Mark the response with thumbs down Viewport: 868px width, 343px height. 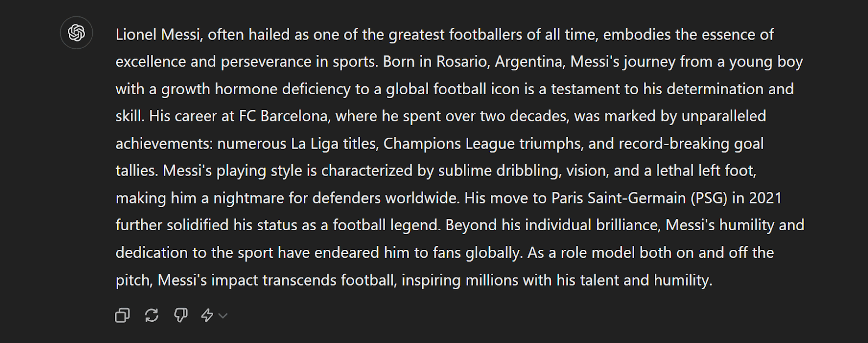click(x=181, y=315)
